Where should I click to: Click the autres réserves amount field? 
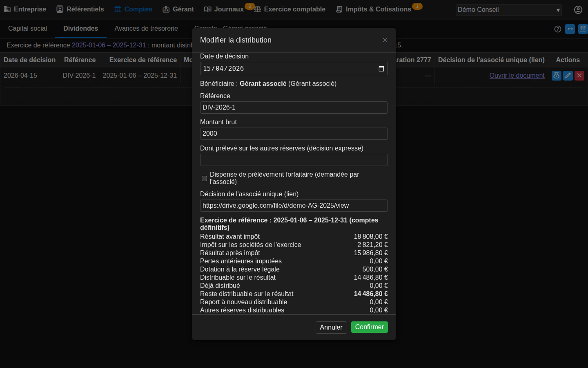pos(294,160)
